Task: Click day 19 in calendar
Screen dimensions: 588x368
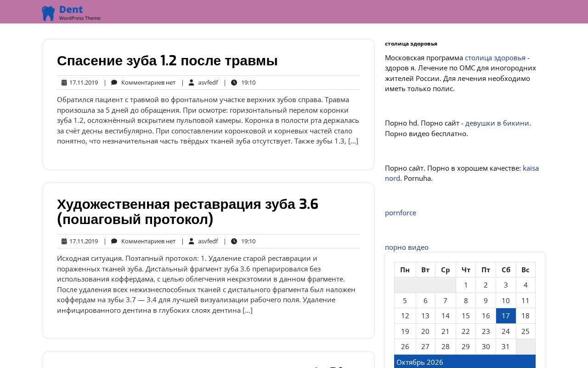Action: pos(405,332)
